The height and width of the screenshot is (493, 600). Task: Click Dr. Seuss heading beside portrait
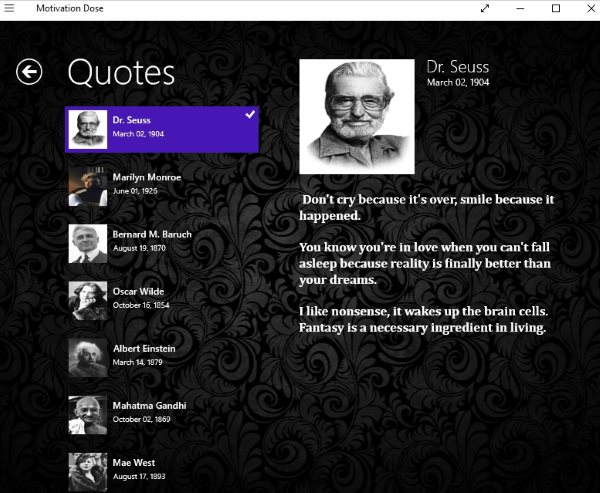point(458,67)
